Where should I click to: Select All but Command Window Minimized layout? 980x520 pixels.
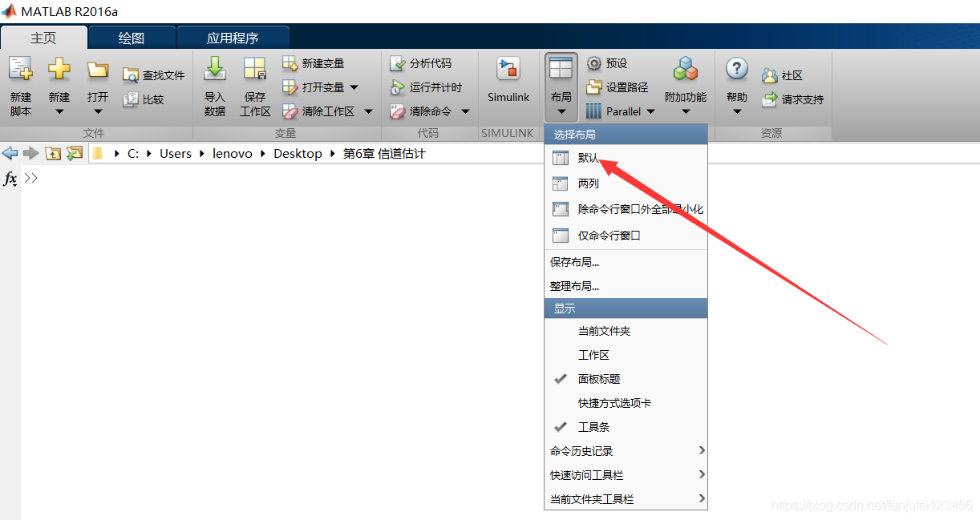(x=626, y=209)
